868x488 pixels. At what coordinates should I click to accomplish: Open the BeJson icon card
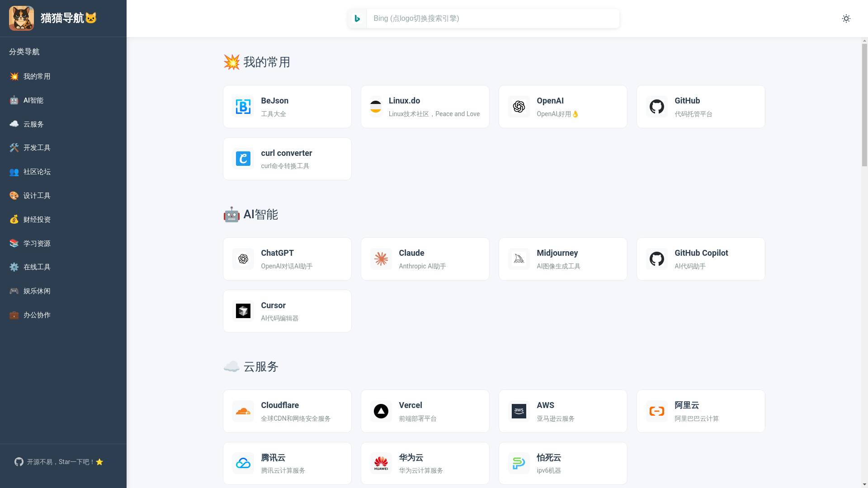point(243,107)
